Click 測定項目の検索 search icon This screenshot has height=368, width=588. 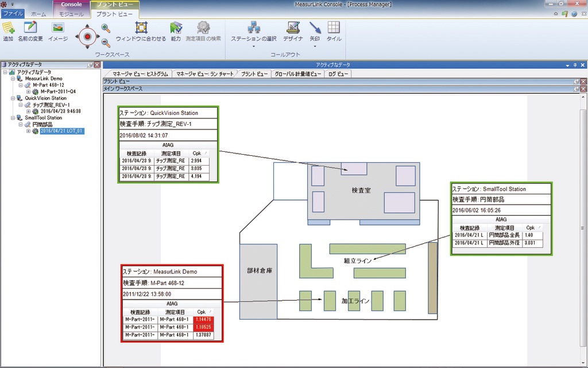point(203,28)
